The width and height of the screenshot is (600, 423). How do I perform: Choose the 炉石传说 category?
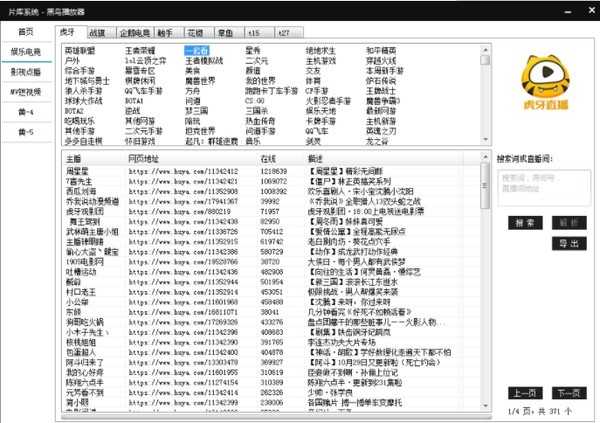(381, 81)
